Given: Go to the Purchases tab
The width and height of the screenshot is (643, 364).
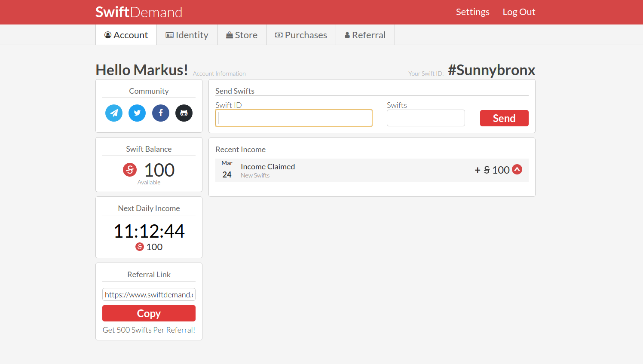Looking at the screenshot, I should [301, 35].
